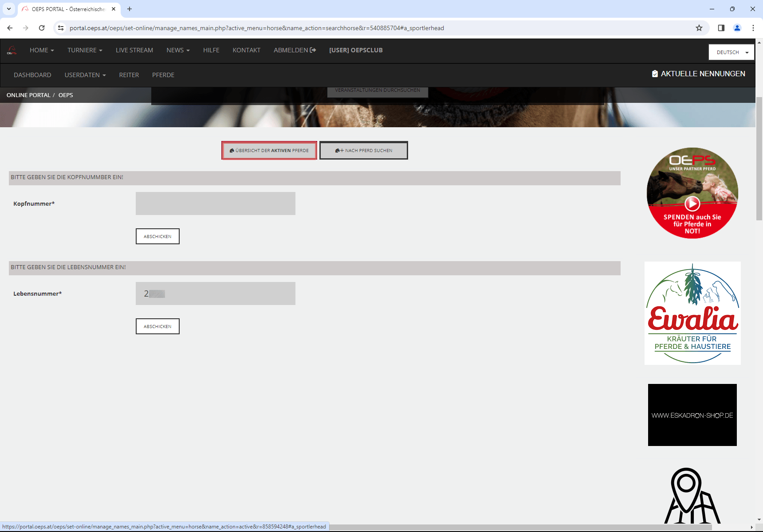
Task: Open AKTUELLE NENNUNGEN link
Action: [x=699, y=74]
